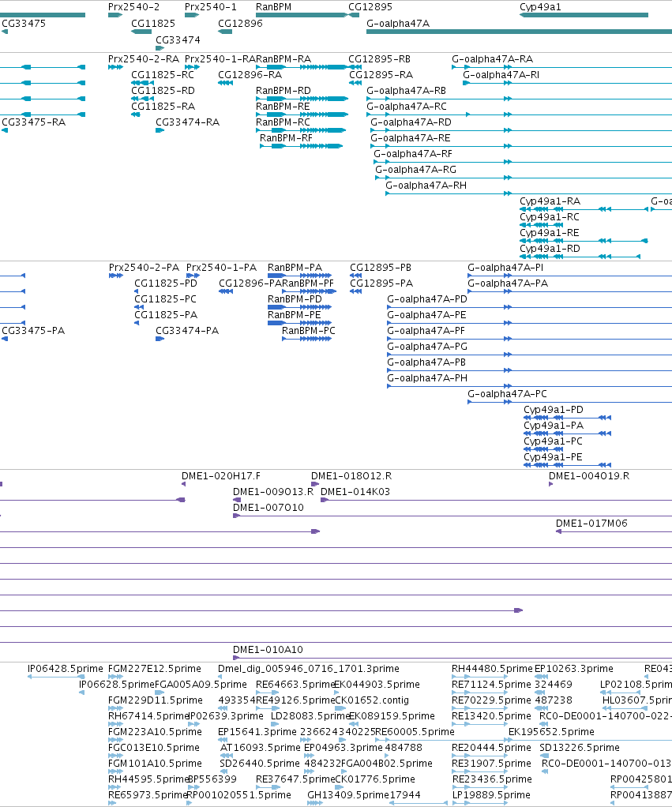Select the G-oalpha47A gene label
The width and height of the screenshot is (672, 807).
click(398, 24)
